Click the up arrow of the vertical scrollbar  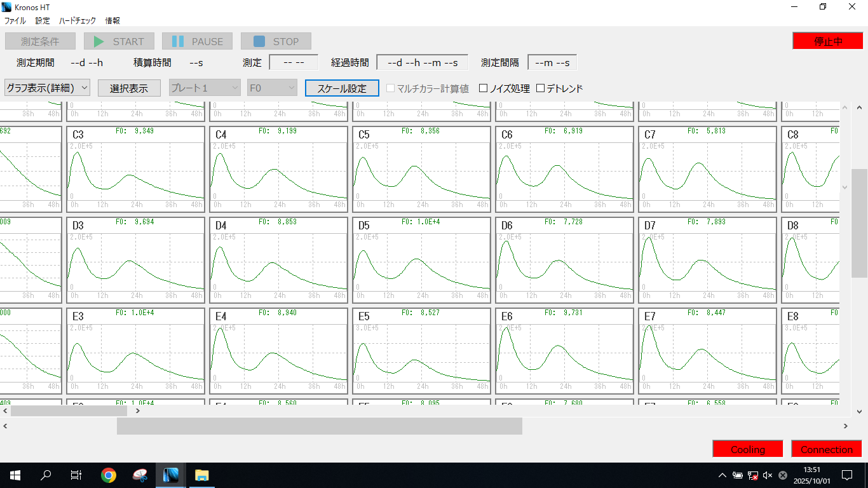click(x=860, y=107)
